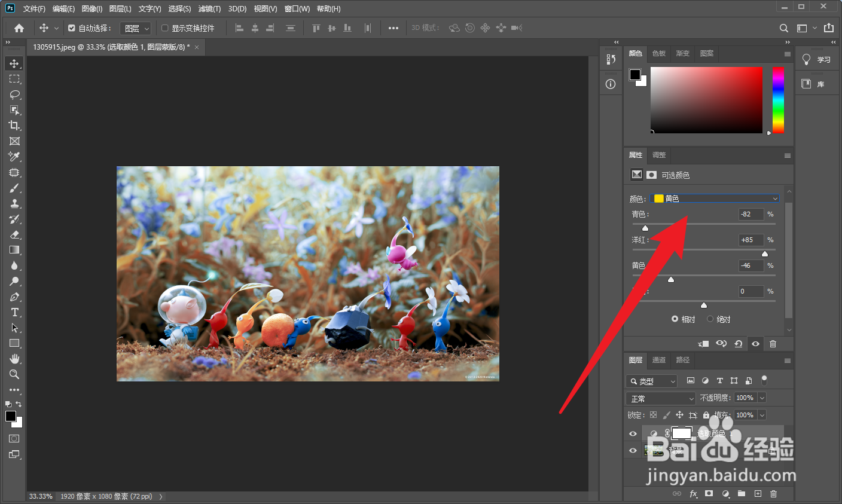The image size is (842, 504).
Task: Enable the 显示变换控件 checkbox
Action: coord(165,28)
